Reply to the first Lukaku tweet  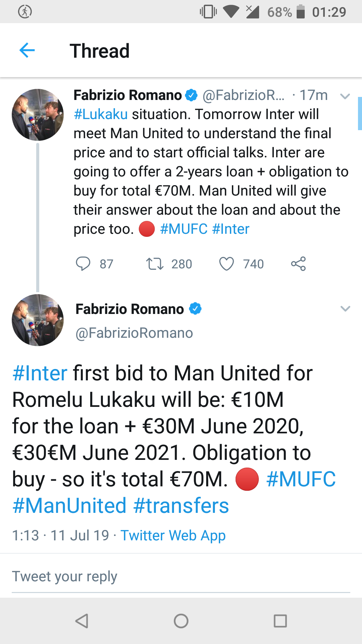(83, 264)
